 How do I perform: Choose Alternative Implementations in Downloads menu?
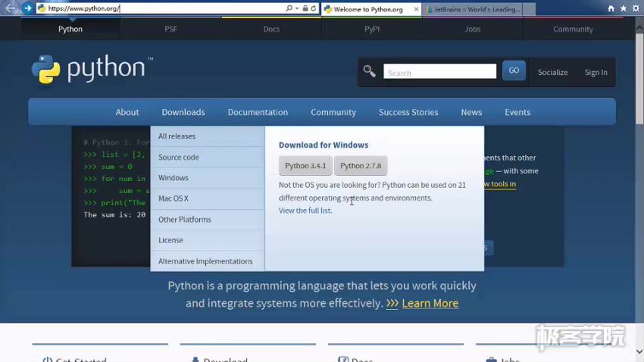[208, 261]
